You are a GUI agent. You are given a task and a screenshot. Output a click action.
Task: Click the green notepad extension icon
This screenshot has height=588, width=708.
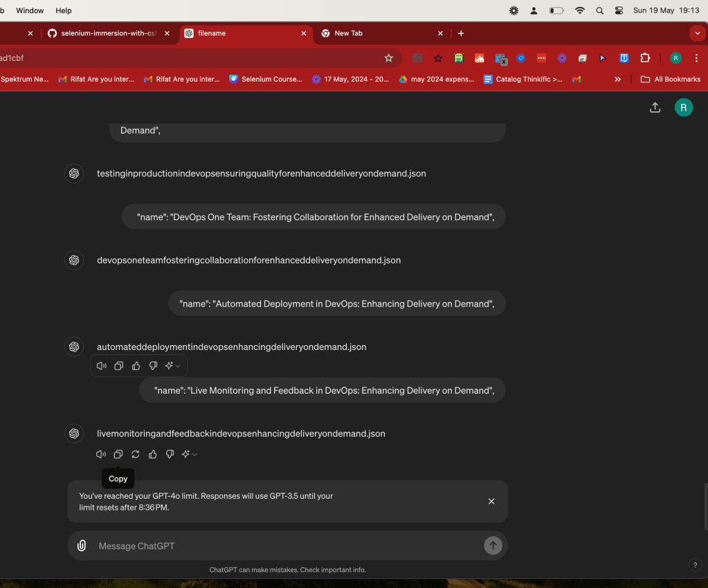click(459, 57)
